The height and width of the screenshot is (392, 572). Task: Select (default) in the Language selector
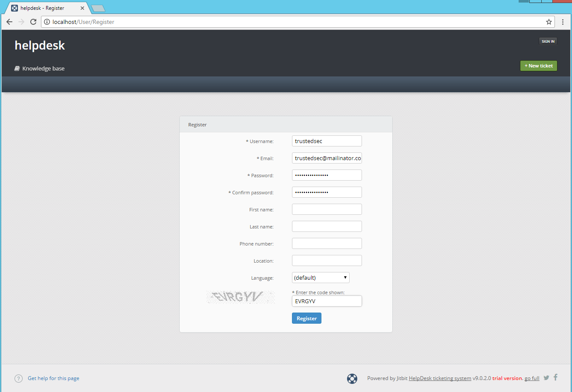(321, 277)
